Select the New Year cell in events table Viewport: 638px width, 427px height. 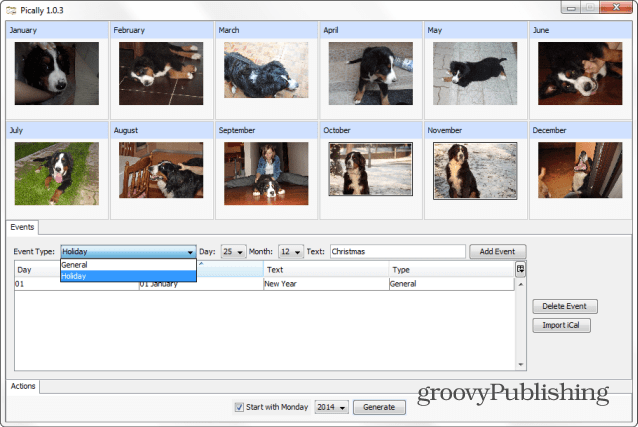[x=326, y=284]
